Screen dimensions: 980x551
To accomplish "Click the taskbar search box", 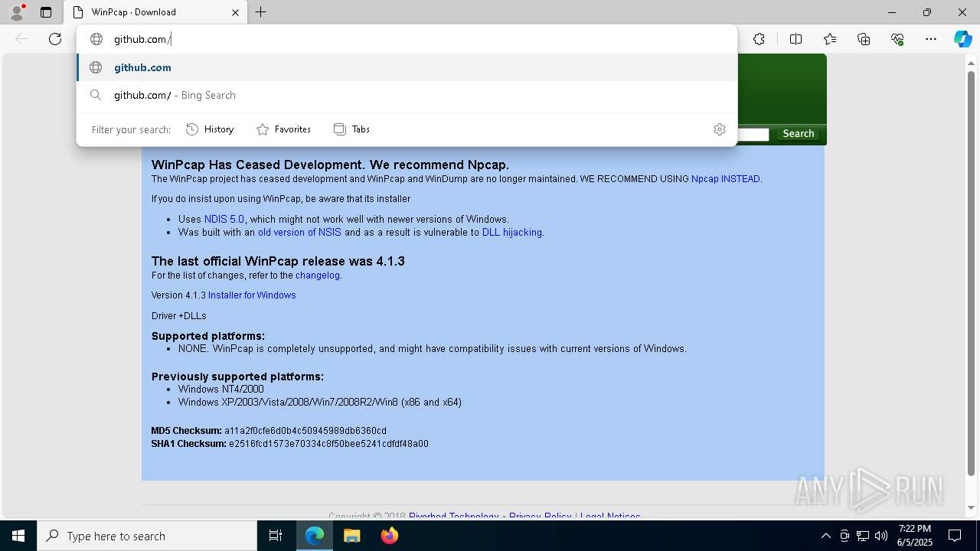I will point(147,536).
